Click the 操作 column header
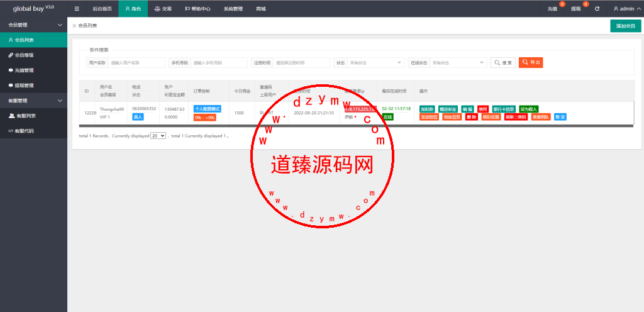644x312 pixels. point(423,91)
